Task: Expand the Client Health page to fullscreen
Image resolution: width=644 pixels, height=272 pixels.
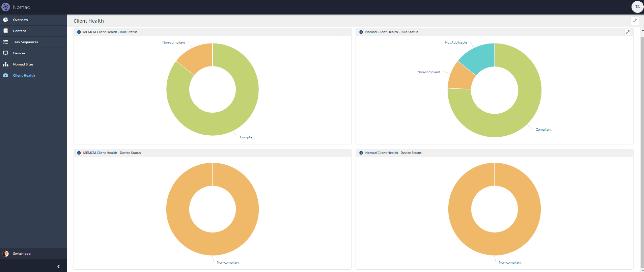Action: [x=635, y=21]
